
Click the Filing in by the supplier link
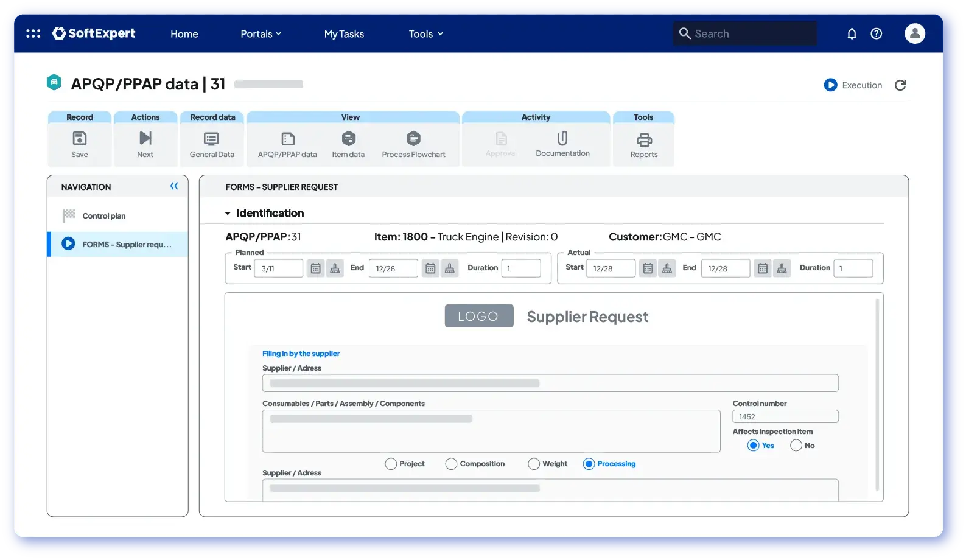point(301,354)
